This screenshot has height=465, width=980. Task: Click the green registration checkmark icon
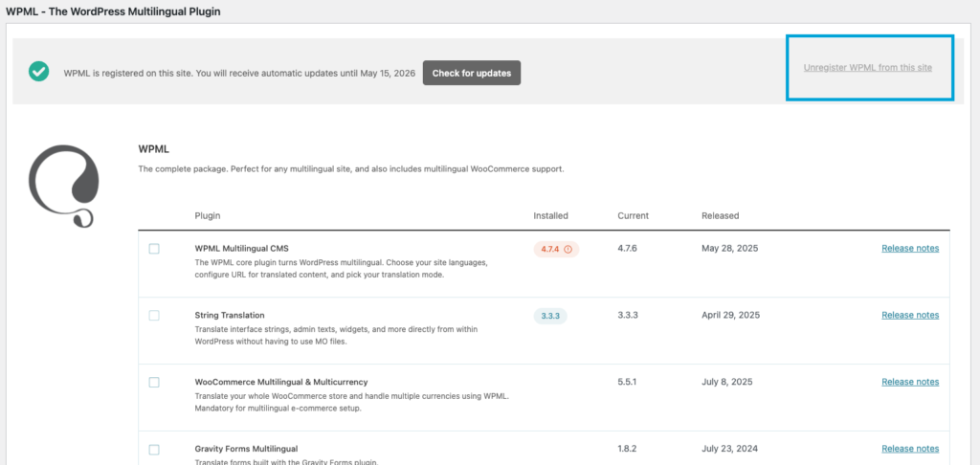pyautogui.click(x=38, y=73)
